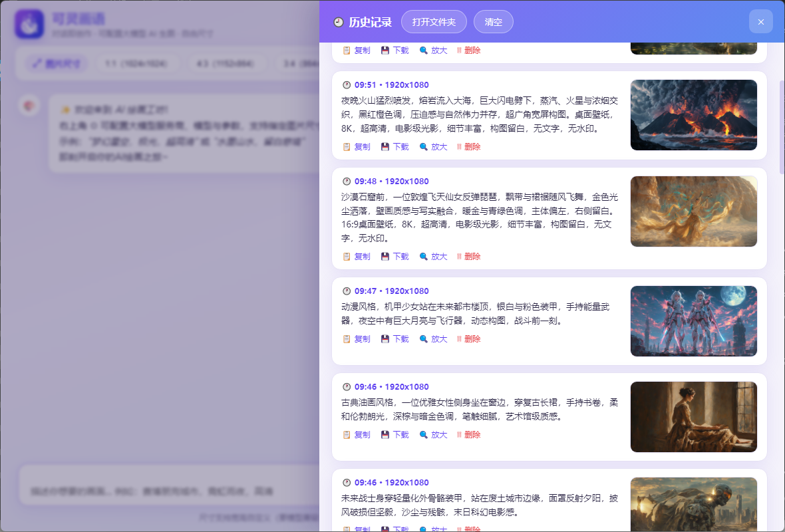The image size is (785, 532).
Task: Download the 09:47 anime mecha image
Action: coord(395,339)
